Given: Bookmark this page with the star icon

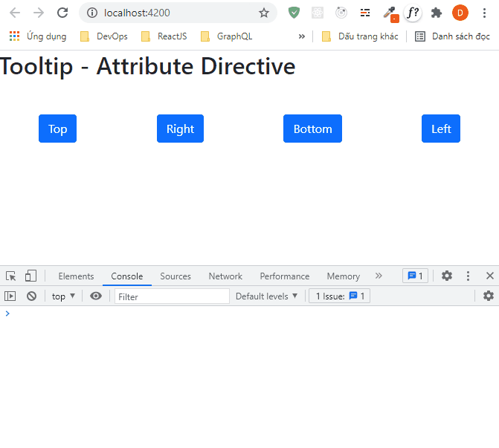Looking at the screenshot, I should [263, 13].
